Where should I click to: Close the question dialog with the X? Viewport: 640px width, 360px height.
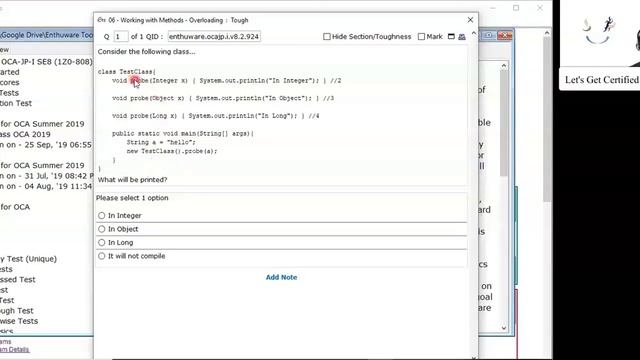tap(470, 20)
